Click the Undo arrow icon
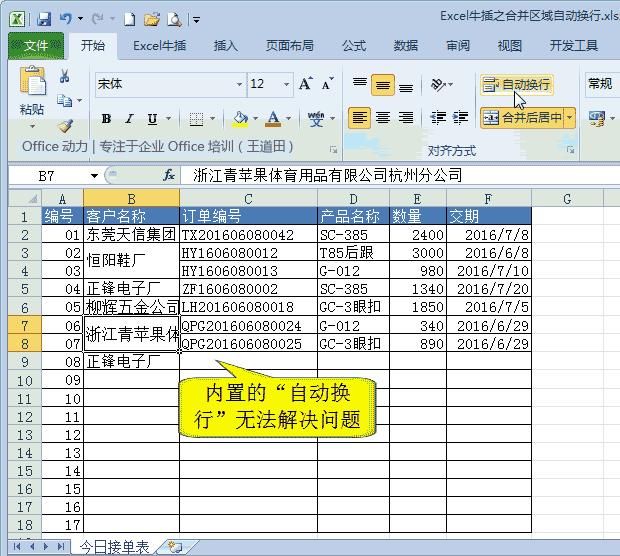620x556 pixels. point(66,19)
